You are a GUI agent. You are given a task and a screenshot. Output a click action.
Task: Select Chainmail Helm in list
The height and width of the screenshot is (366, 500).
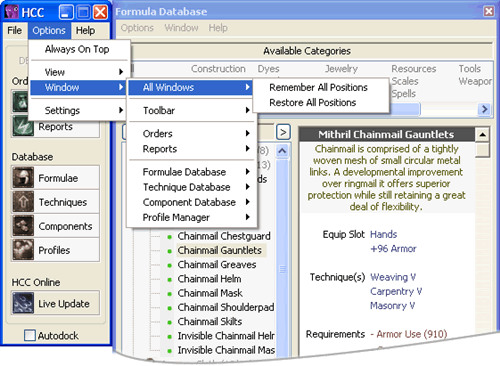209,279
